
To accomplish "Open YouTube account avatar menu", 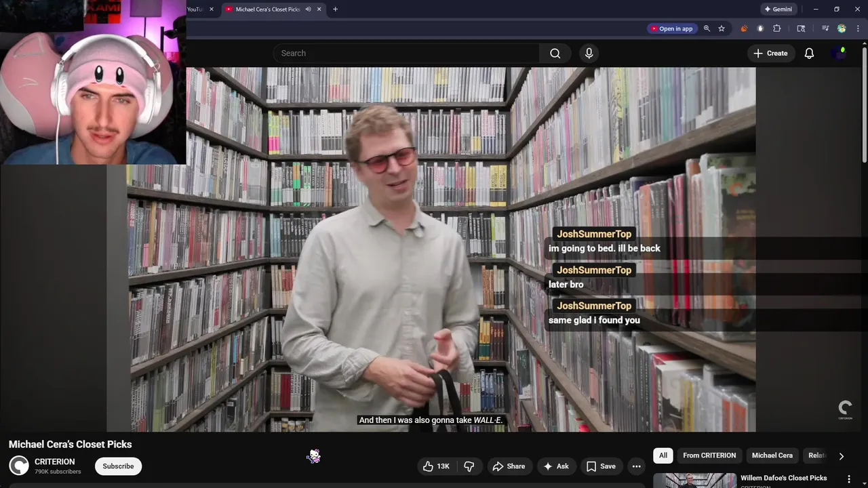I will [840, 54].
